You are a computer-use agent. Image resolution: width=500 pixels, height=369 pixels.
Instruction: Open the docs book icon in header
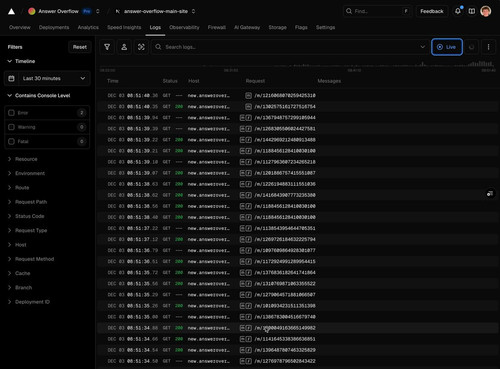[472, 11]
